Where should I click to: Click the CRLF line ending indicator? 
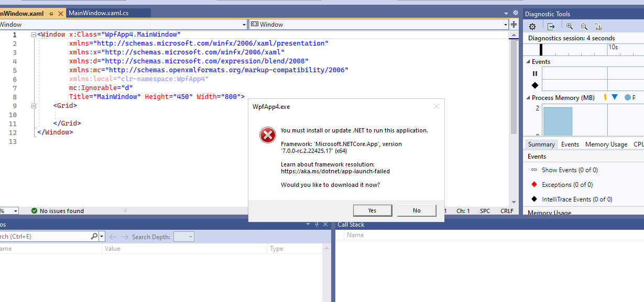[x=507, y=211]
